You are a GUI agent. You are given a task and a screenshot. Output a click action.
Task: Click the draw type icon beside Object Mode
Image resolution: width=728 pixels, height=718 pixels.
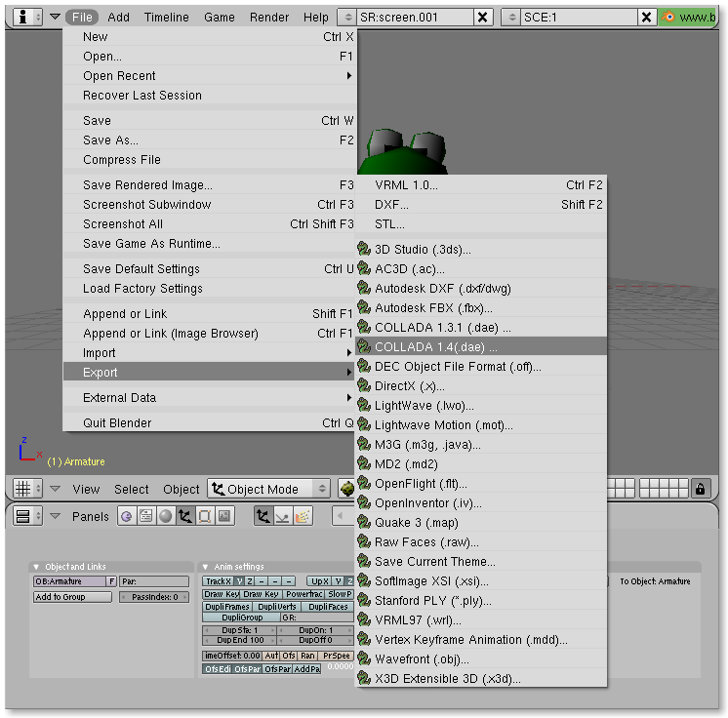pos(346,489)
